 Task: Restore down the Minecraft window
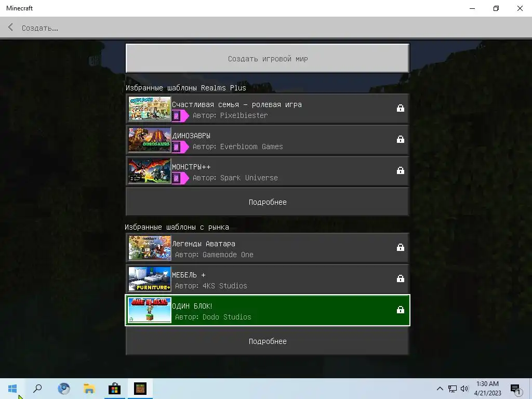(496, 8)
